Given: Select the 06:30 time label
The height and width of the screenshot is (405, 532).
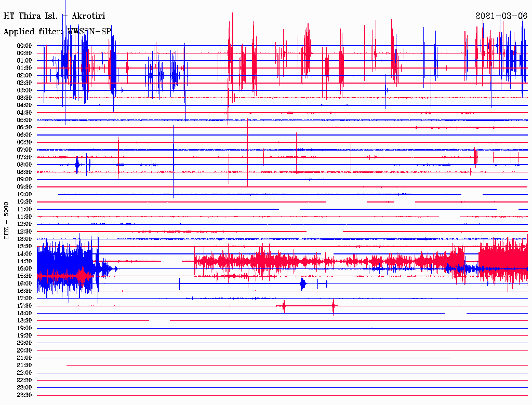Looking at the screenshot, I should 24,142.
